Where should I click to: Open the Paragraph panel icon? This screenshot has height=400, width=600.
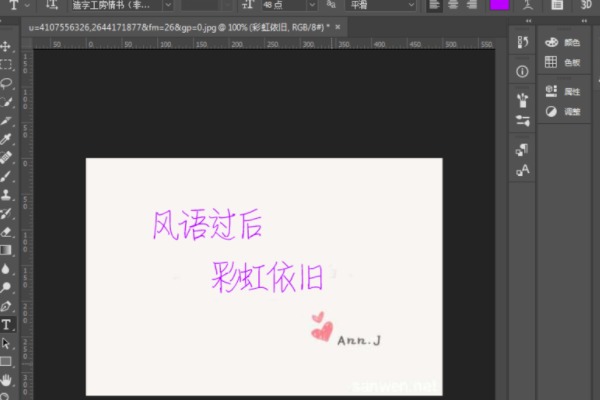tap(522, 150)
